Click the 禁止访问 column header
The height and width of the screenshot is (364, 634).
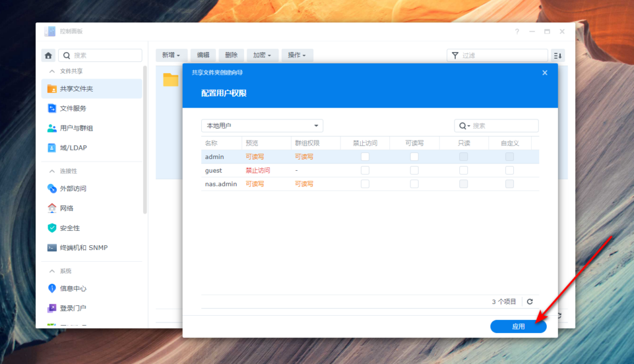coord(365,143)
